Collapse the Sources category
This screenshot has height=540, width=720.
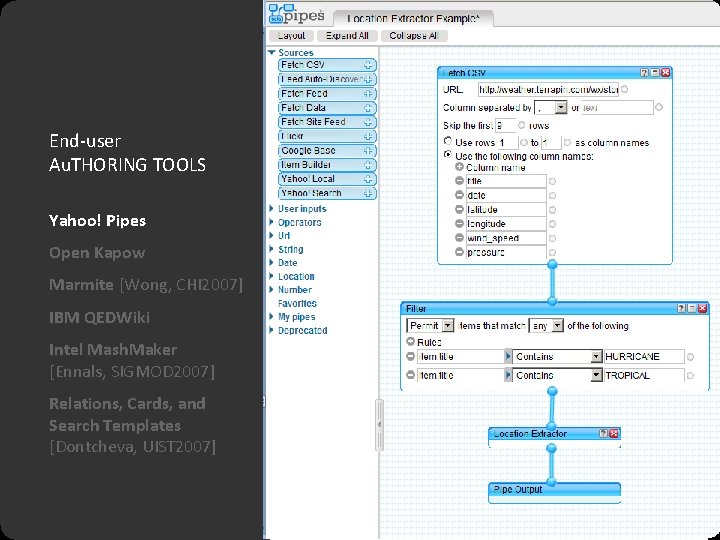click(272, 52)
